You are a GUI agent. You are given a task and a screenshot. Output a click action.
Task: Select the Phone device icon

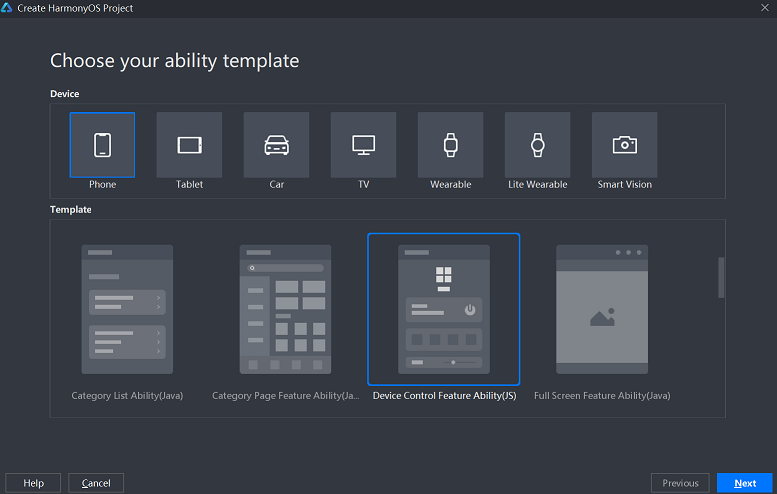coord(102,145)
